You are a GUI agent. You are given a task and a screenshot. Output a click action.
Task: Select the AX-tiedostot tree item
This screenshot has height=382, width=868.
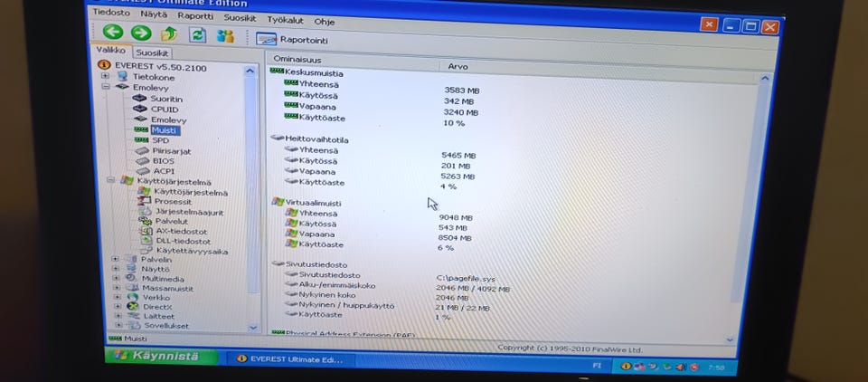pyautogui.click(x=182, y=231)
